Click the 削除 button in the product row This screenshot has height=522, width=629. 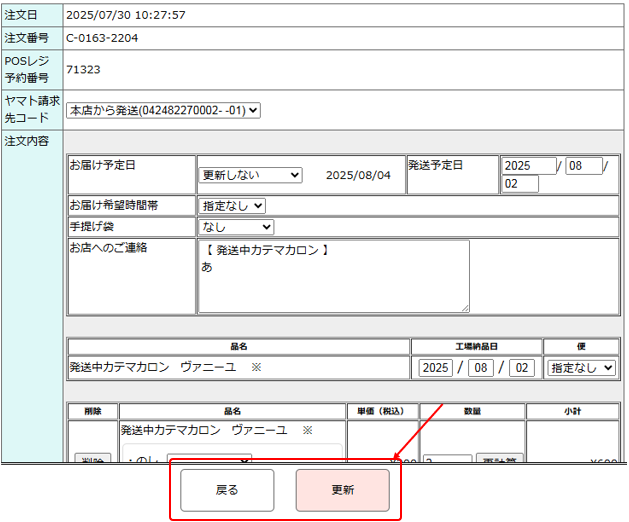tap(92, 459)
